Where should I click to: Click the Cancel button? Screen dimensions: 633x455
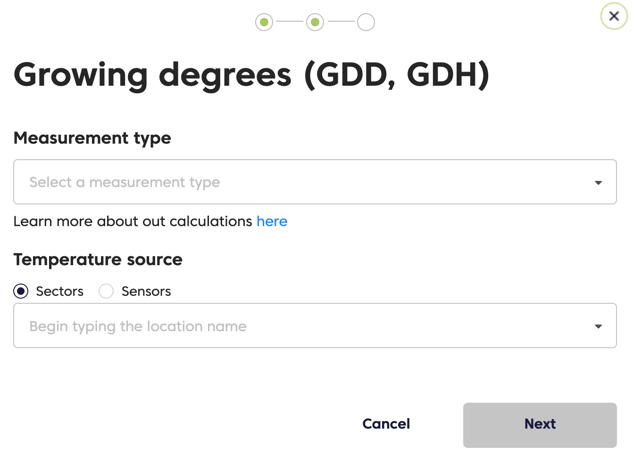tap(386, 424)
